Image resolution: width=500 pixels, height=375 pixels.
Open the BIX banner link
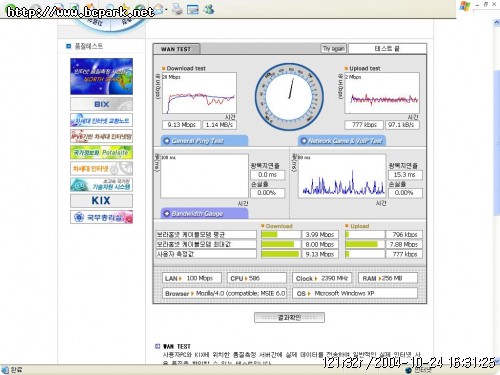pos(101,104)
